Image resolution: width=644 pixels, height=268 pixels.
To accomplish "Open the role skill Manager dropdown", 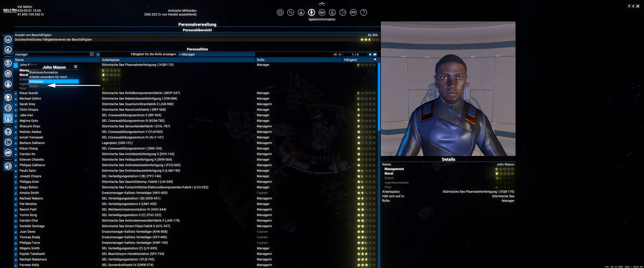I will point(216,54).
